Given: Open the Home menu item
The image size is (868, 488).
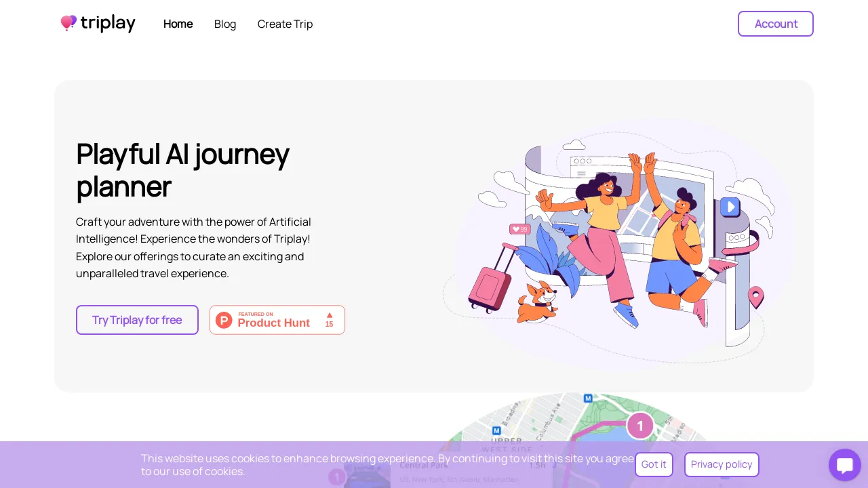Looking at the screenshot, I should (x=178, y=24).
